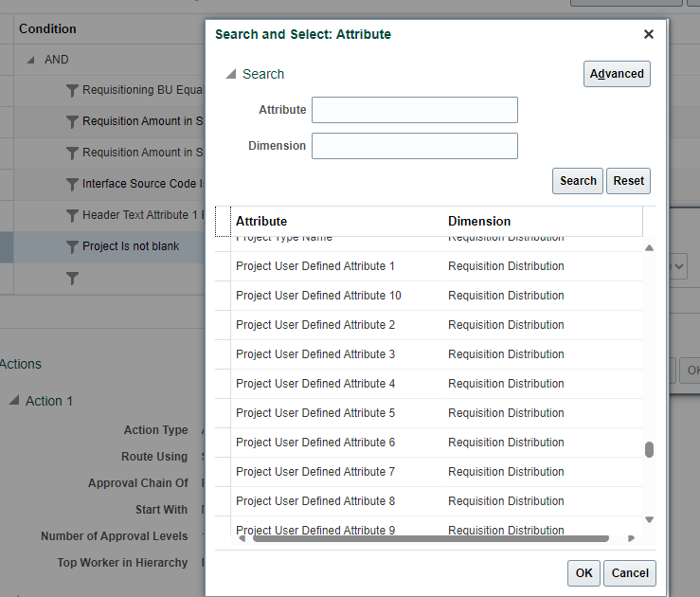
Task: Click scroll up arrow in attribute list
Action: point(649,248)
